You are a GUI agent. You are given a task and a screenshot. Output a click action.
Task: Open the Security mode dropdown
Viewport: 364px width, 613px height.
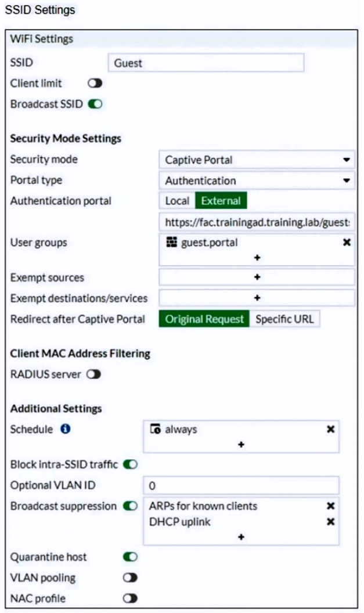click(x=256, y=160)
